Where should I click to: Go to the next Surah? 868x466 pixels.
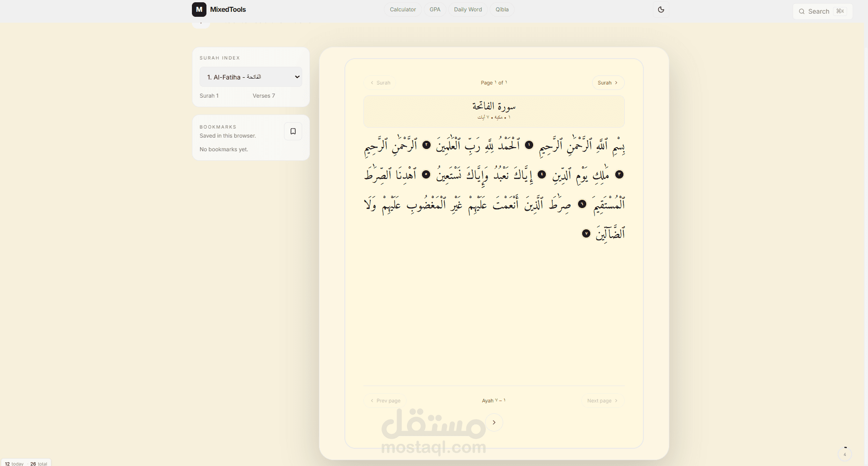coord(608,83)
